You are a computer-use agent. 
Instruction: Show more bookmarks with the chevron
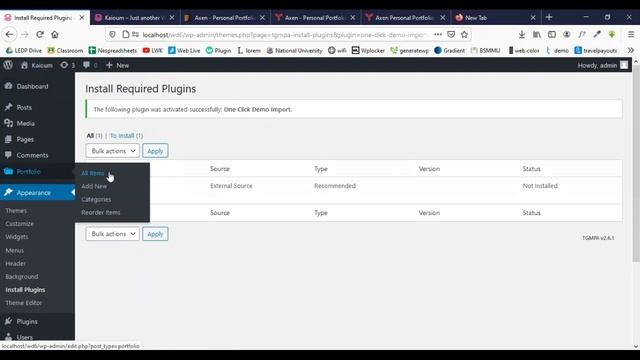(x=631, y=51)
